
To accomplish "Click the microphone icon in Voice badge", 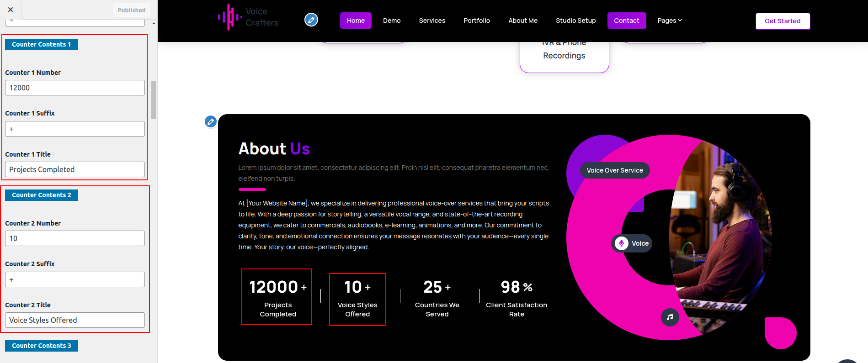I will pyautogui.click(x=621, y=243).
